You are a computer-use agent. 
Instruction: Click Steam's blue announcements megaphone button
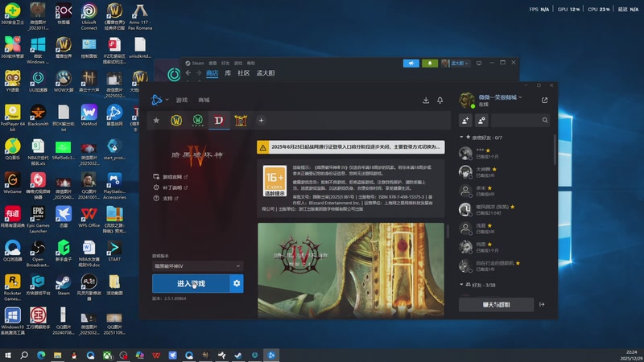(411, 64)
